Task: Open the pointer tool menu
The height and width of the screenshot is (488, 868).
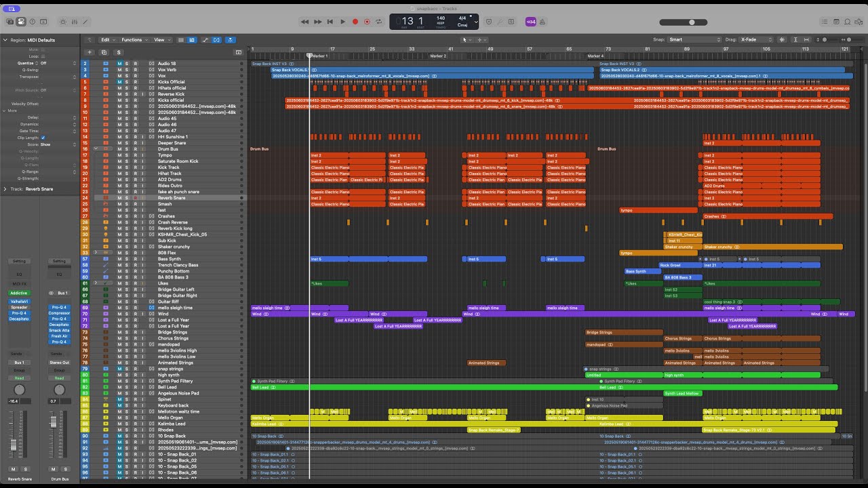Action: click(466, 40)
